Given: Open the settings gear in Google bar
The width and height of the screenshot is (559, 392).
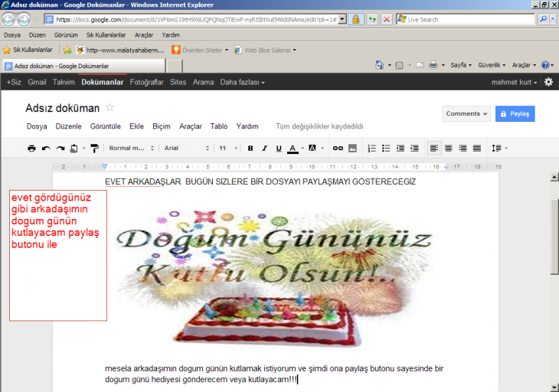Looking at the screenshot, I should coord(548,82).
